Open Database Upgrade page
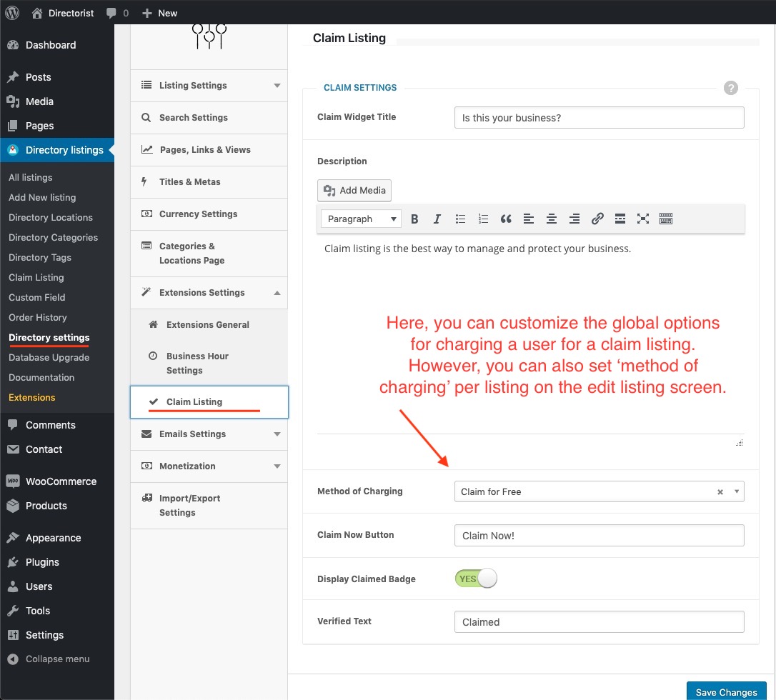776x700 pixels. point(49,357)
